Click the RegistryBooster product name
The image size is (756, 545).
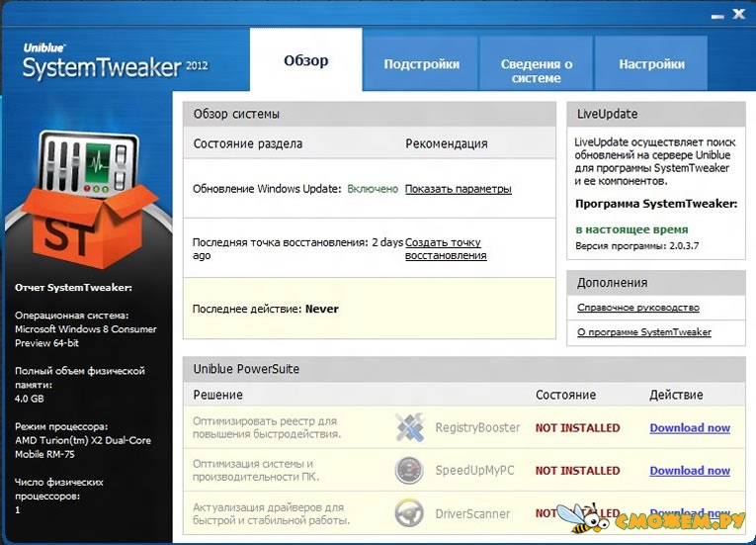tap(477, 427)
